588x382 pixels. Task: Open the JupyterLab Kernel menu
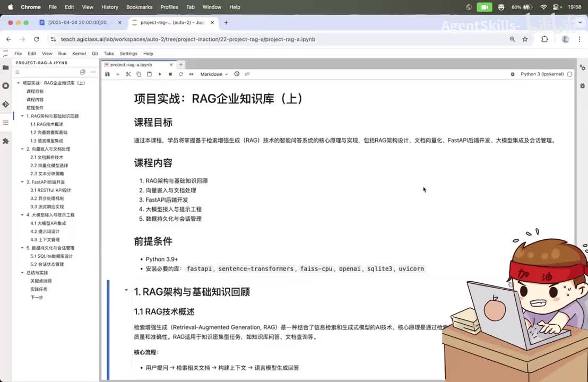pos(79,54)
